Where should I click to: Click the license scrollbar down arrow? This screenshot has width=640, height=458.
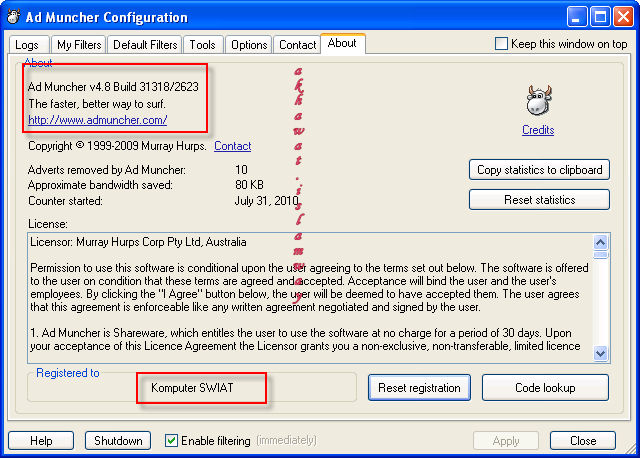point(600,353)
